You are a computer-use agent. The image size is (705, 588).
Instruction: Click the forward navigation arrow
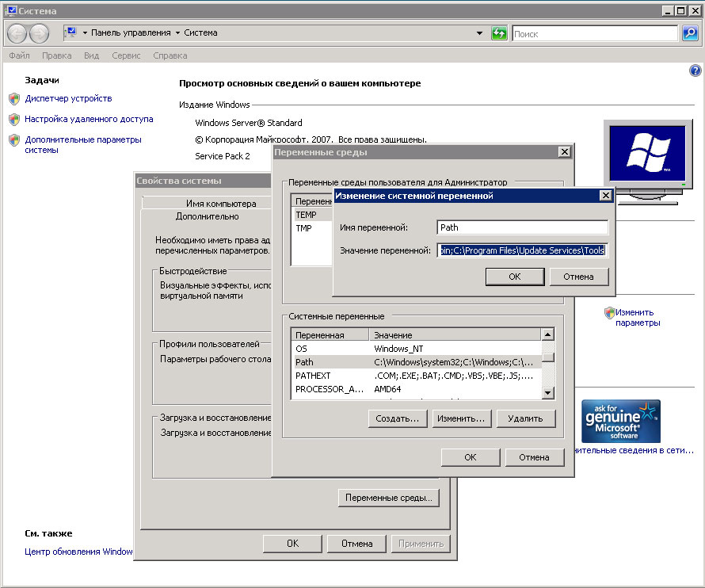click(x=40, y=33)
